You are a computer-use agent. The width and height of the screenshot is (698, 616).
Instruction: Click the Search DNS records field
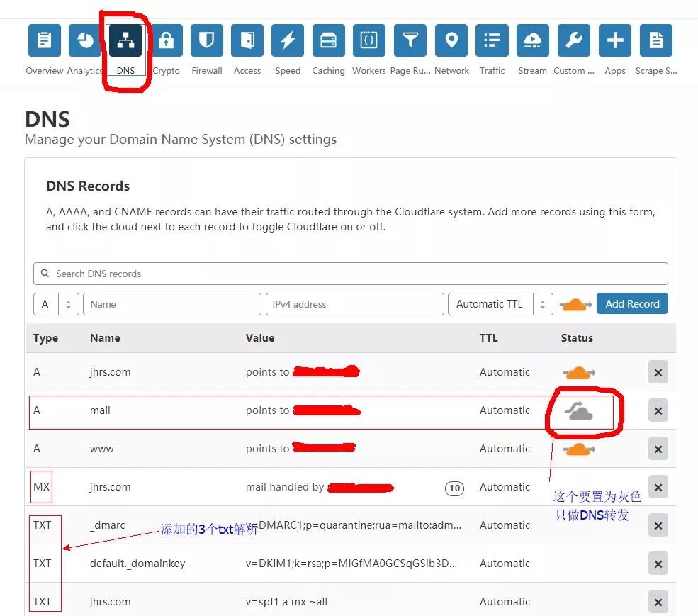pyautogui.click(x=350, y=274)
